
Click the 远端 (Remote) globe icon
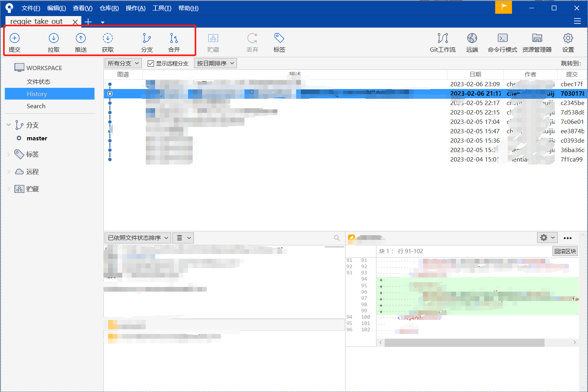(472, 38)
